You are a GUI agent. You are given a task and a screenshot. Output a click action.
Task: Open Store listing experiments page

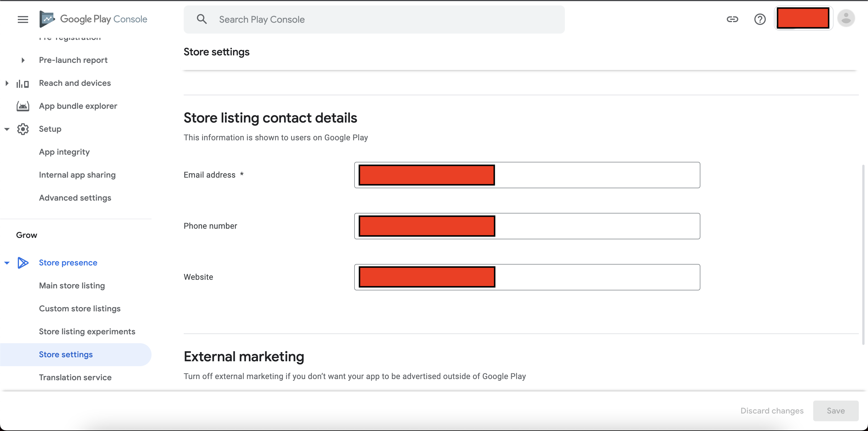[x=87, y=331]
